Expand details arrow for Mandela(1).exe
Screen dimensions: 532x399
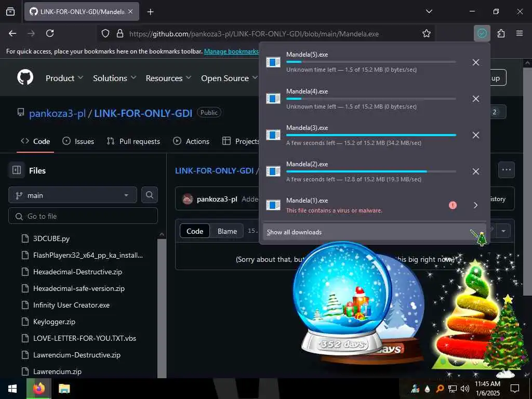476,205
